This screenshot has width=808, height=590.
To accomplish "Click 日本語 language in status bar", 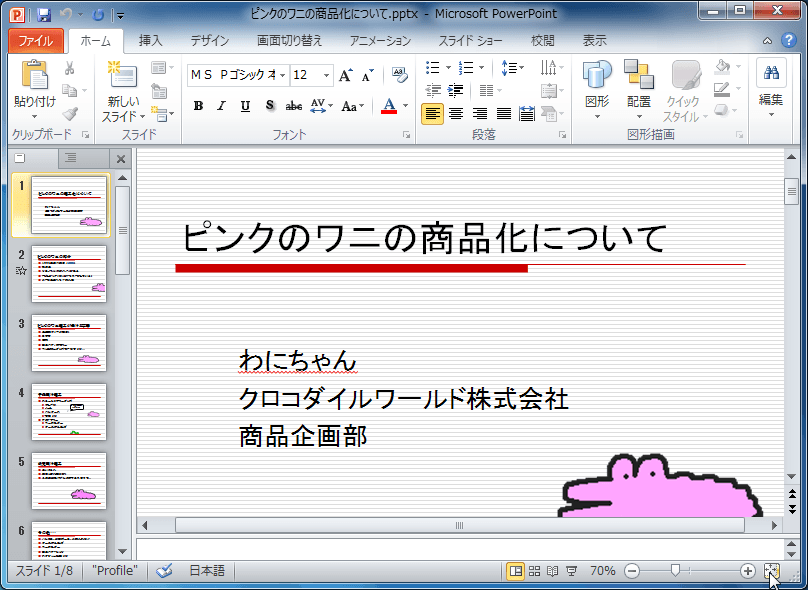I will pyautogui.click(x=207, y=570).
